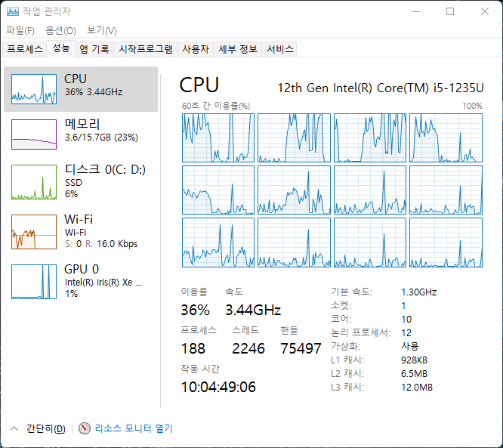This screenshot has width=503, height=448.
Task: Select the CPU usage mini graph
Action: click(x=34, y=89)
